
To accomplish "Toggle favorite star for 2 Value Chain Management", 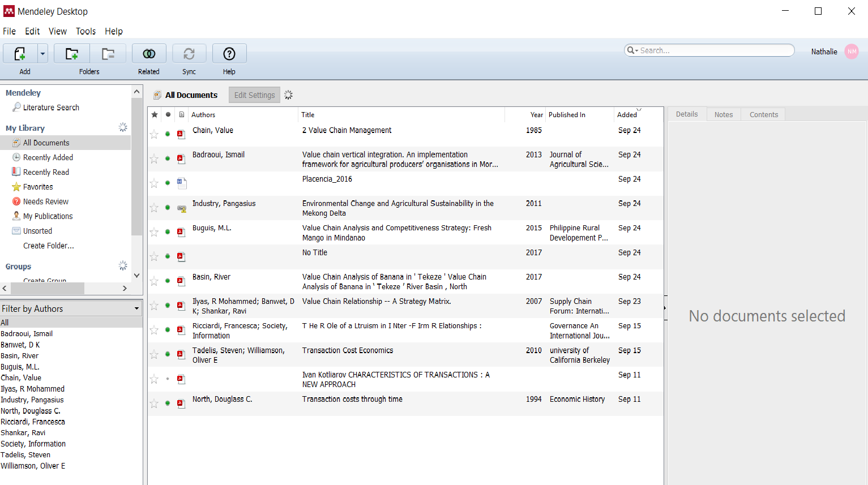I will pyautogui.click(x=154, y=134).
